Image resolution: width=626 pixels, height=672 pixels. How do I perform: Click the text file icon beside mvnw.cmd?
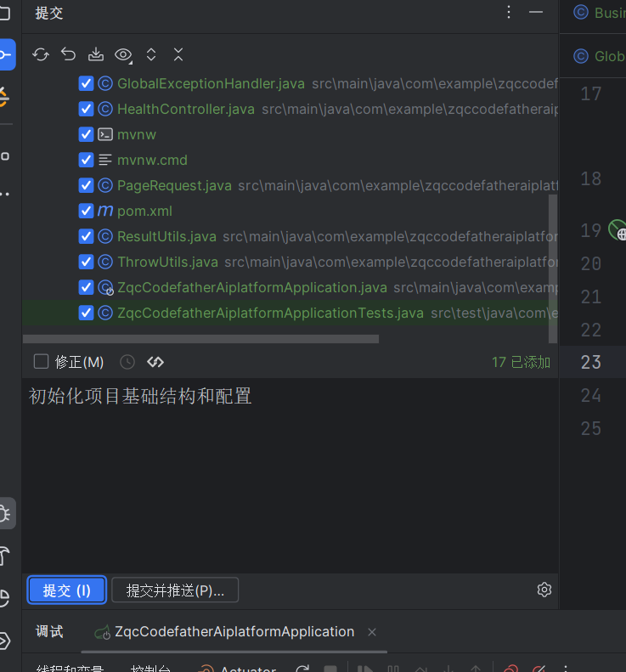(x=105, y=160)
